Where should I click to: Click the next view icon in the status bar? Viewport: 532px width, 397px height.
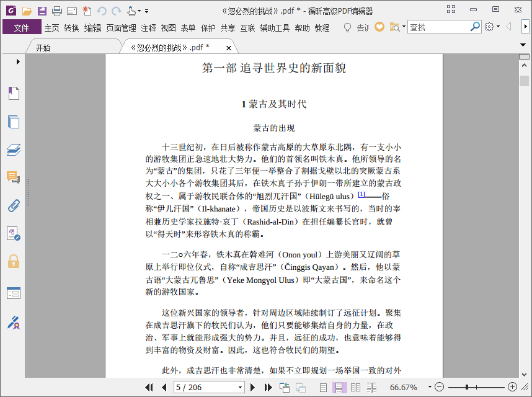click(x=301, y=387)
